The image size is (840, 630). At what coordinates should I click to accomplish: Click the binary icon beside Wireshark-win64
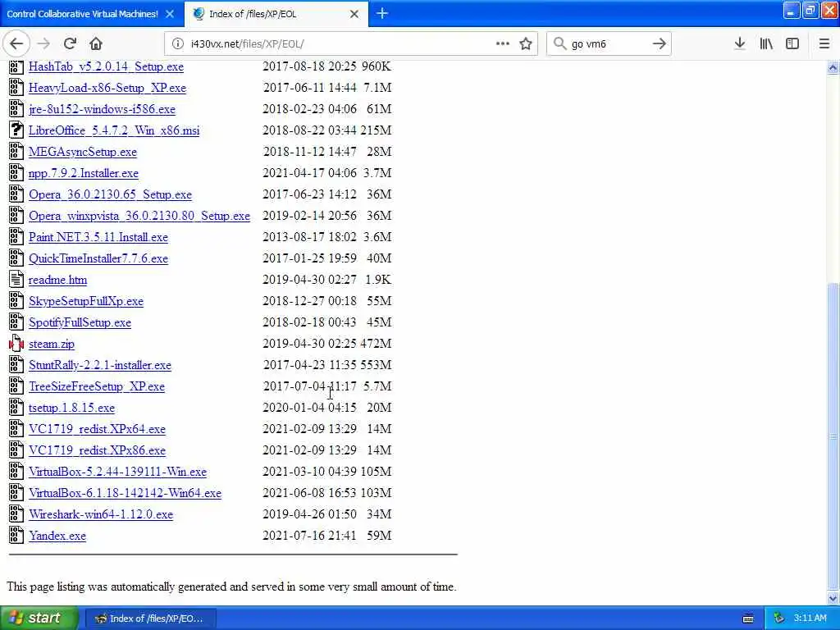16,514
